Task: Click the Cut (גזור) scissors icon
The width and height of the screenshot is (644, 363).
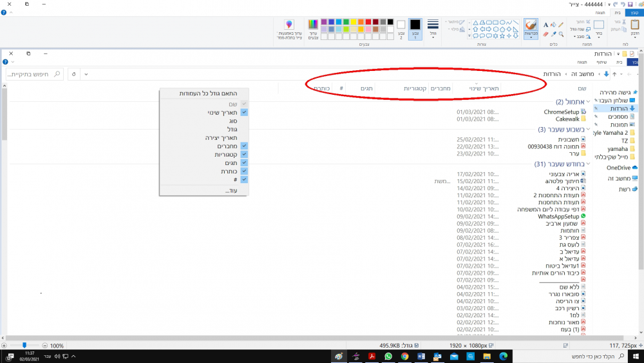Action: pos(623,22)
